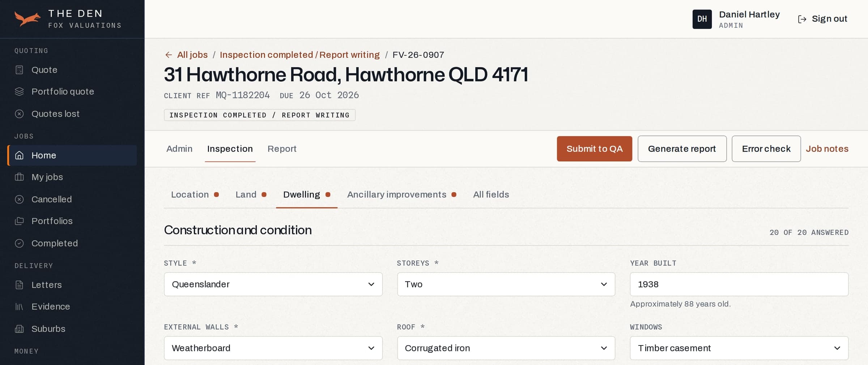Expand the Windows dropdown showing Timber casement

[739, 348]
